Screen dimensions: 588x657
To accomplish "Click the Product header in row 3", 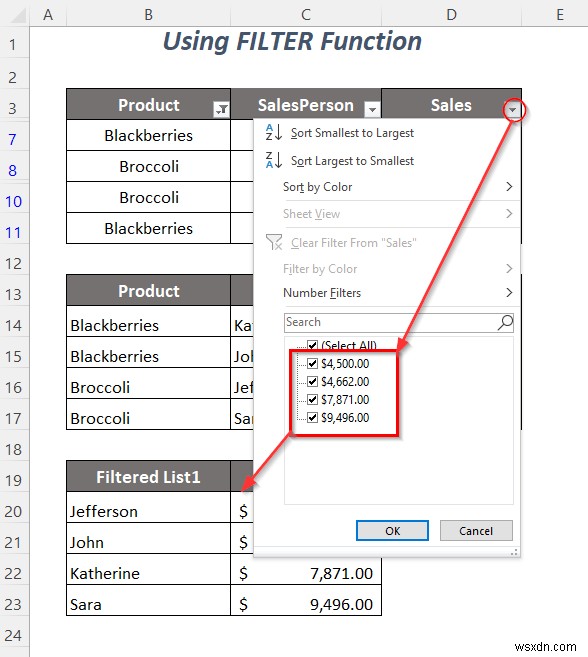I will tap(149, 104).
